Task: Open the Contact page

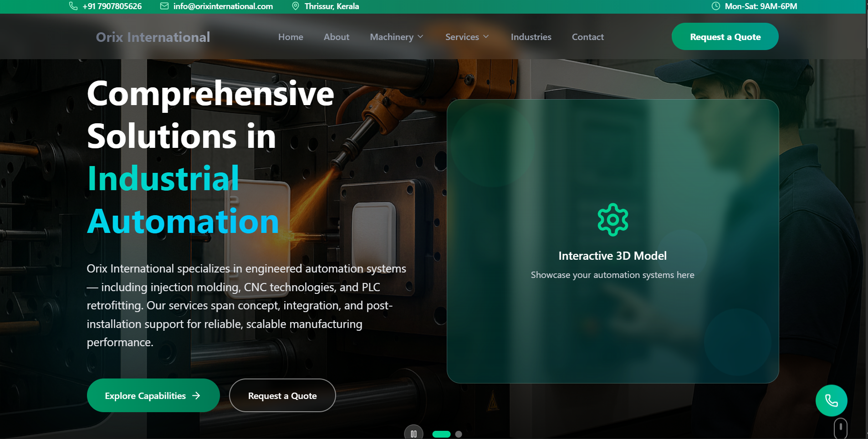Action: tap(587, 37)
